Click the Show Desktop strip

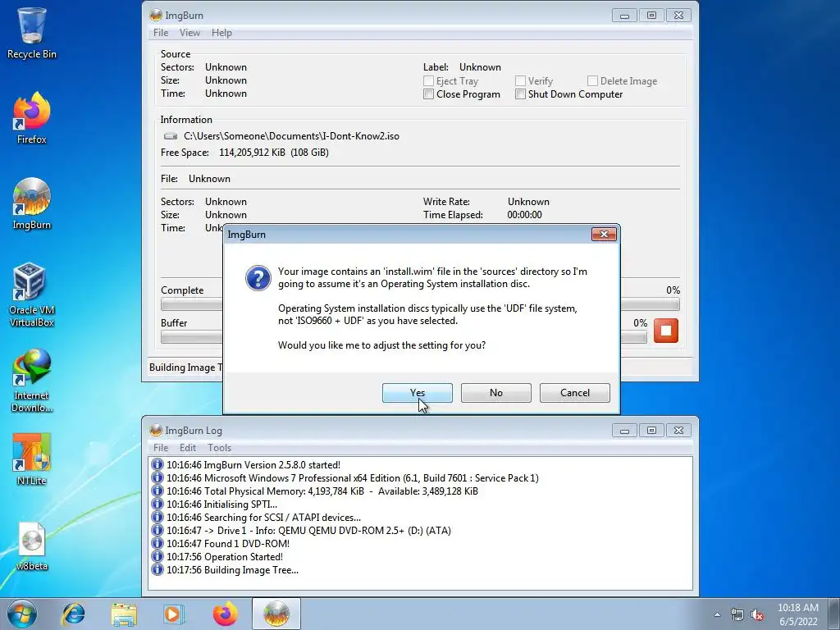tap(834, 614)
